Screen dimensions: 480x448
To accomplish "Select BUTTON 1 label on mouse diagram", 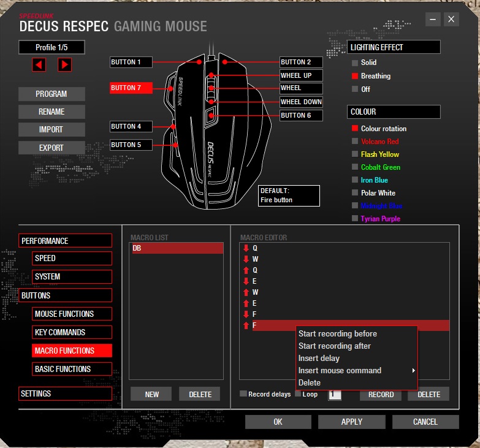I will 131,62.
